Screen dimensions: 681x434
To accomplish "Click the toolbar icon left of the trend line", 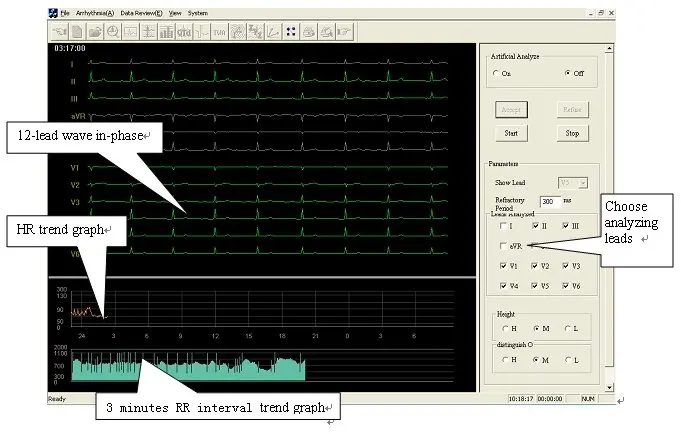I will 255,32.
